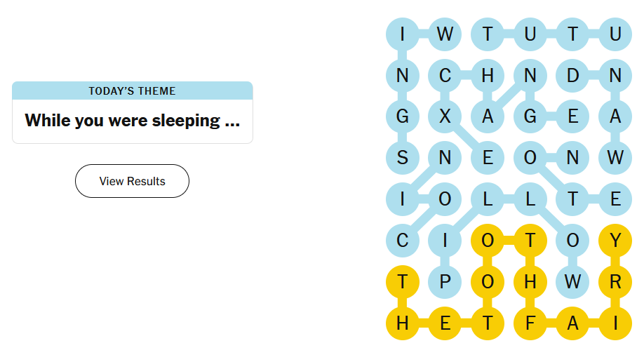Image resolution: width=644 pixels, height=362 pixels.
Task: Click the Today's Theme card header
Action: (x=132, y=91)
